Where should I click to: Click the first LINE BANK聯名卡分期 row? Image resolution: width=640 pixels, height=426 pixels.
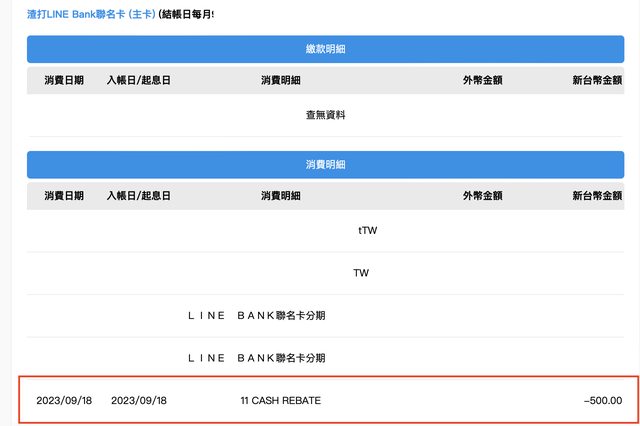tap(256, 315)
